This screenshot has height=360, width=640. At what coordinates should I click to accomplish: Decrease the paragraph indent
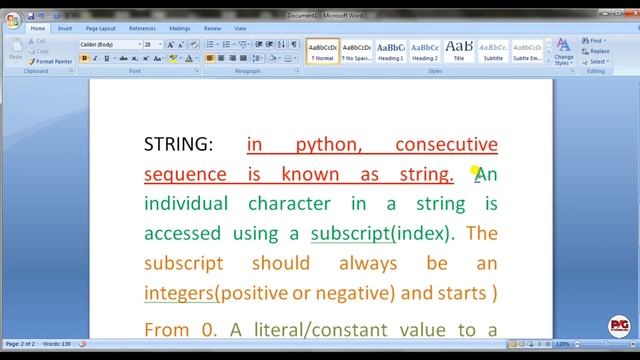tap(258, 44)
